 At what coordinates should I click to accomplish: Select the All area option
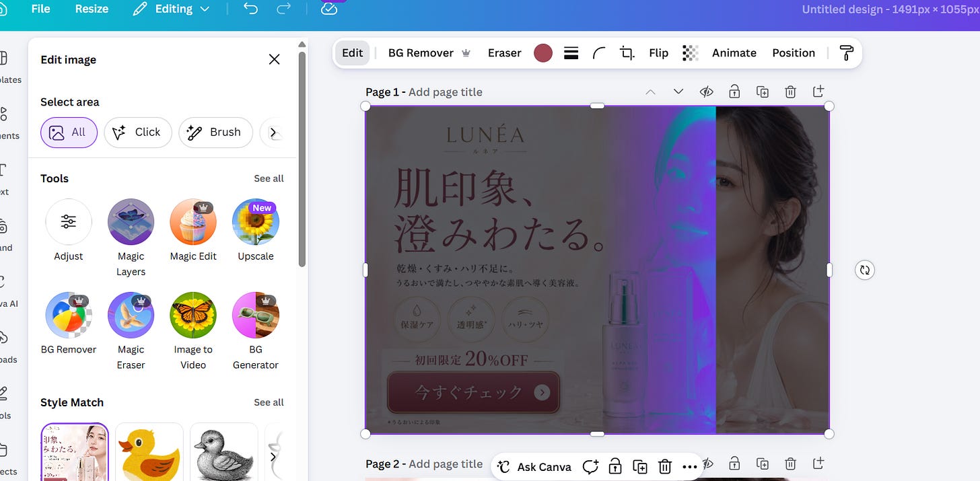(x=69, y=133)
